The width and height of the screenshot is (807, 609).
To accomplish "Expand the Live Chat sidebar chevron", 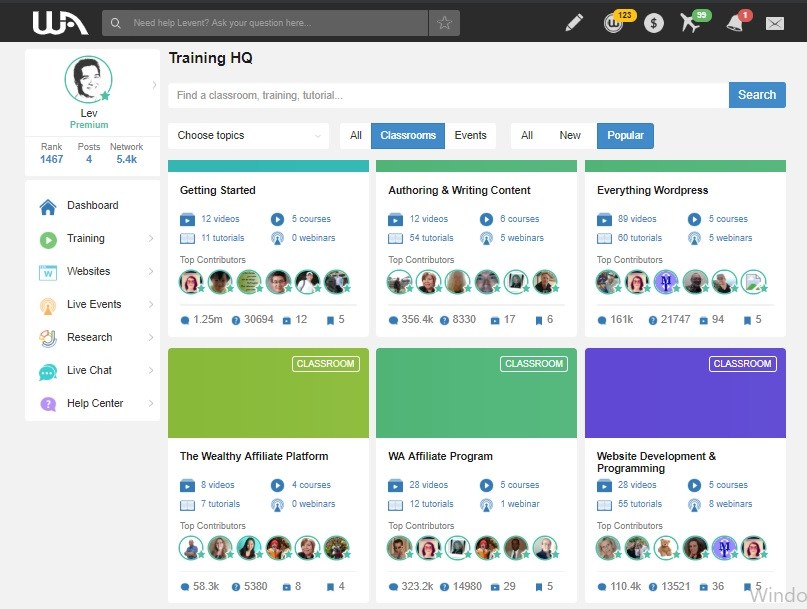I will point(151,370).
